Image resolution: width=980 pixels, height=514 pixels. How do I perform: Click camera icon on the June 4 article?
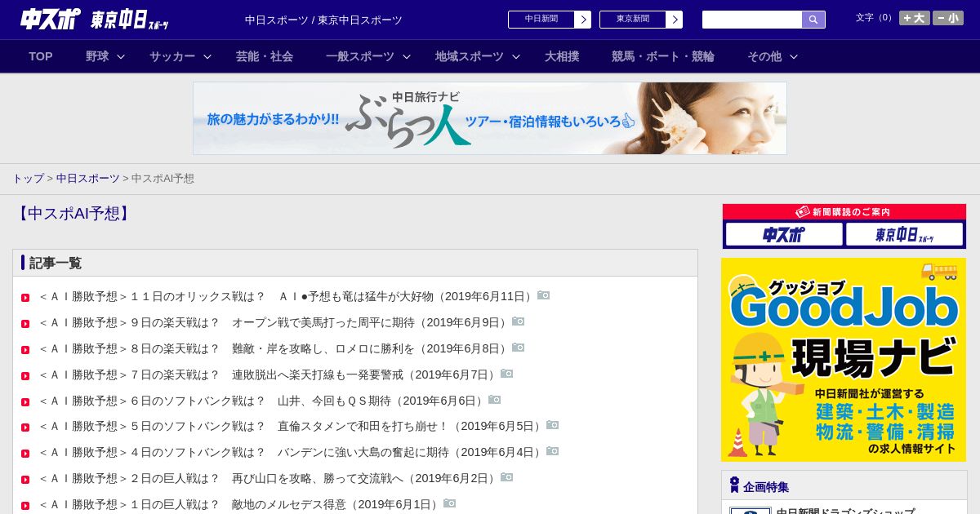tap(553, 451)
